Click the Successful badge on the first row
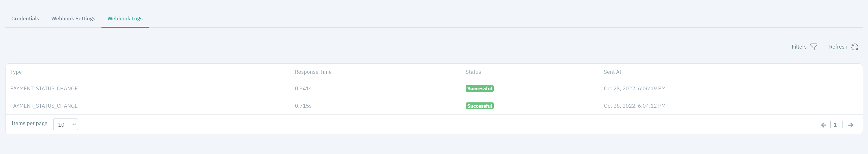The image size is (868, 154). (x=480, y=88)
